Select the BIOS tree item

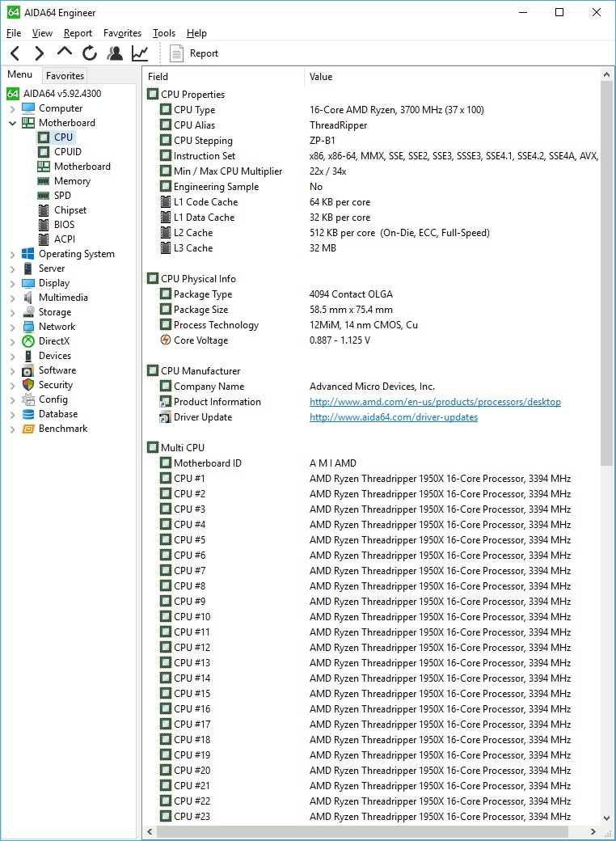64,224
